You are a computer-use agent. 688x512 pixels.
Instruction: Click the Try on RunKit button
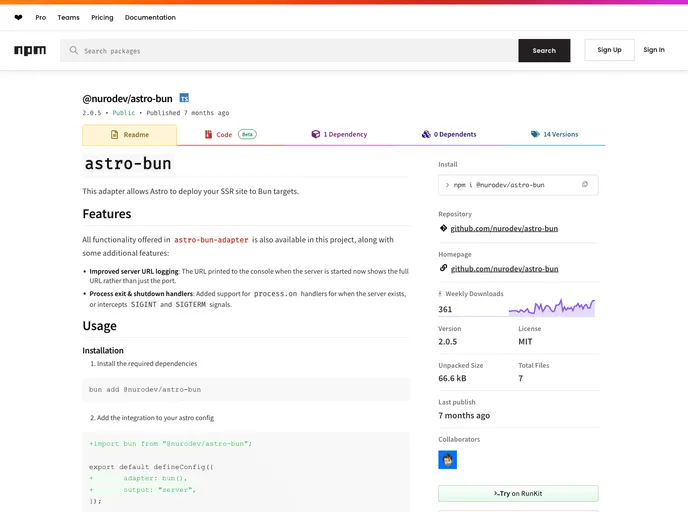tap(518, 494)
